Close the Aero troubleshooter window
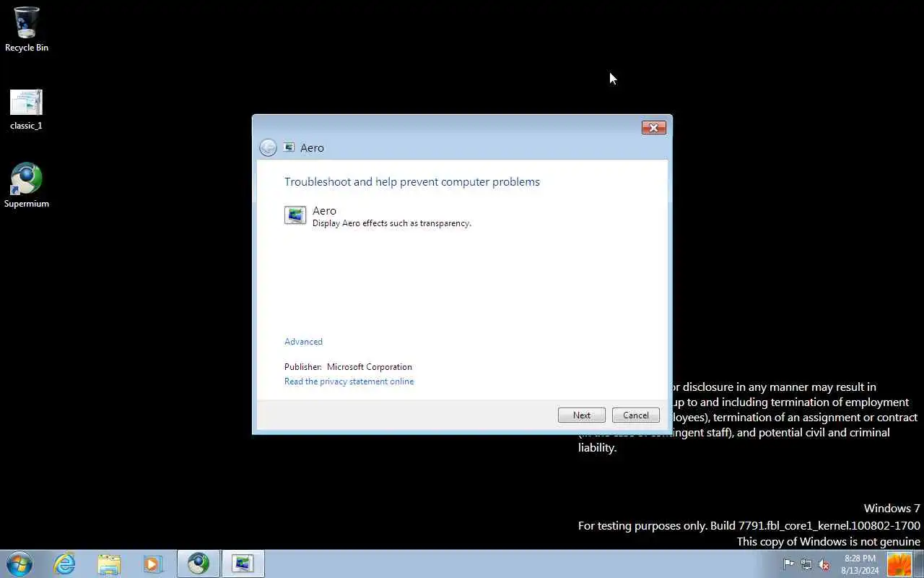This screenshot has height=578, width=924. pos(653,128)
